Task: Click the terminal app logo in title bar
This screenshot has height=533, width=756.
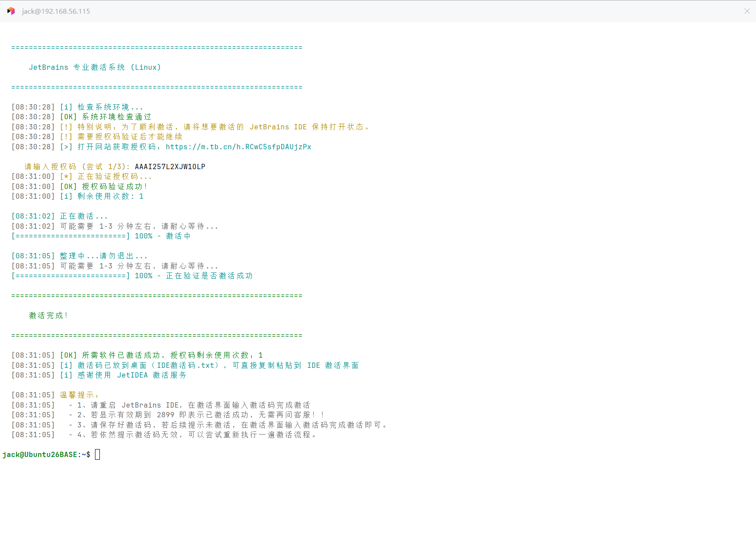Action: [11, 11]
